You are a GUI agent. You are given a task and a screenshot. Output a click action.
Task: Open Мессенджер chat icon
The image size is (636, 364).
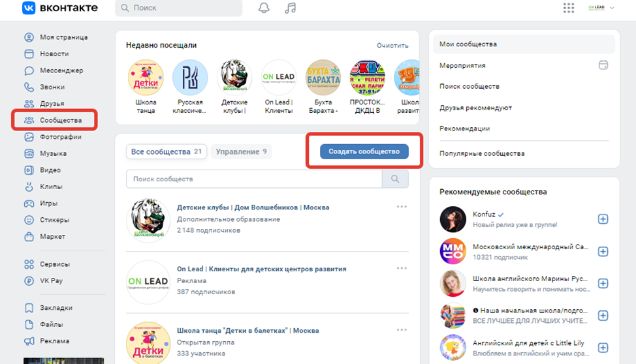(29, 70)
